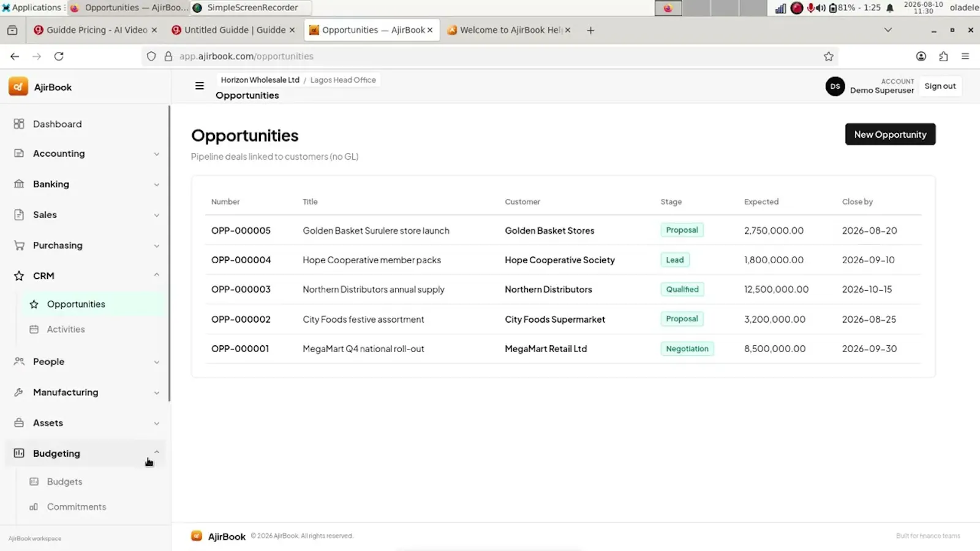This screenshot has width=980, height=551.
Task: Expand the Banking menu chevron
Action: (157, 184)
